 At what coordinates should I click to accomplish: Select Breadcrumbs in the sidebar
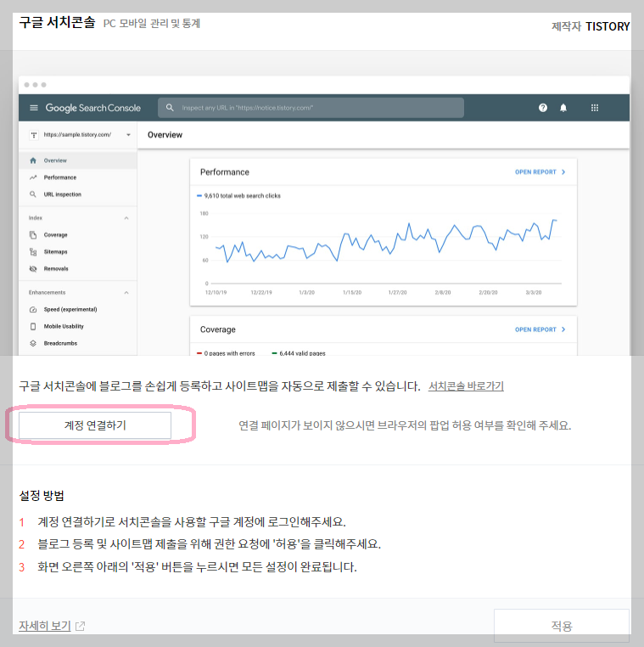pyautogui.click(x=78, y=343)
